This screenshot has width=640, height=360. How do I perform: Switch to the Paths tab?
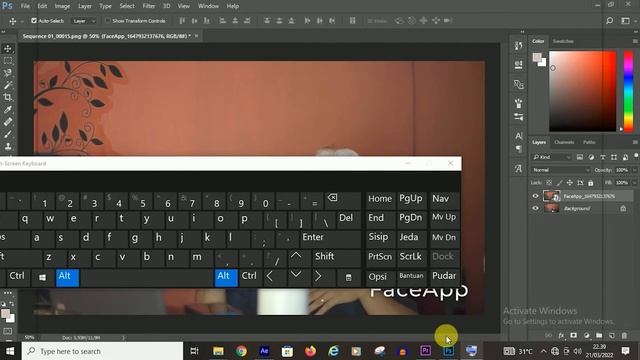(x=589, y=142)
